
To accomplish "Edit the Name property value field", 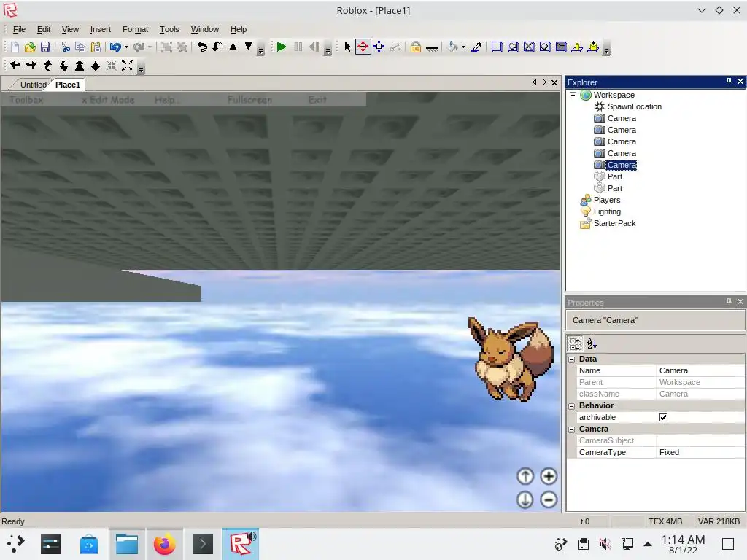I will (701, 370).
